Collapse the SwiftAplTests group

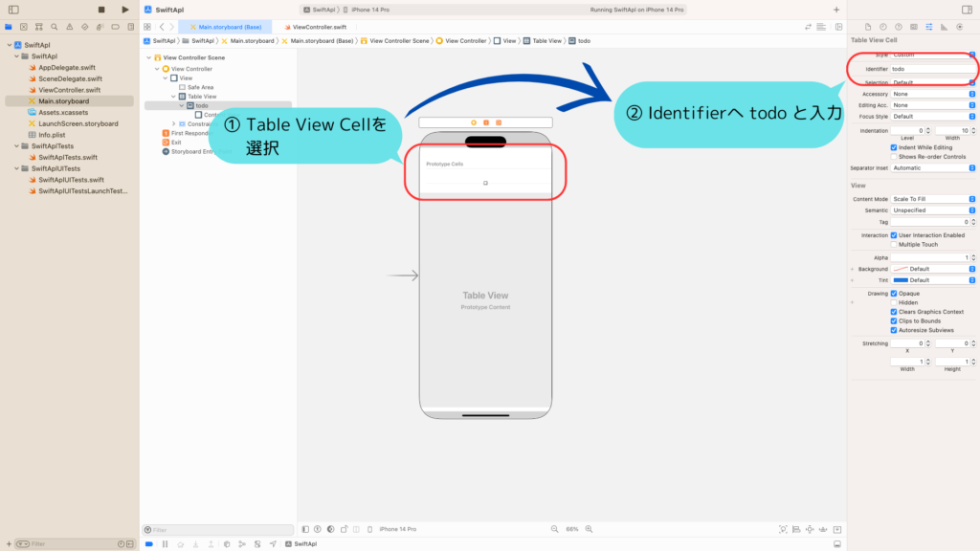coord(17,146)
